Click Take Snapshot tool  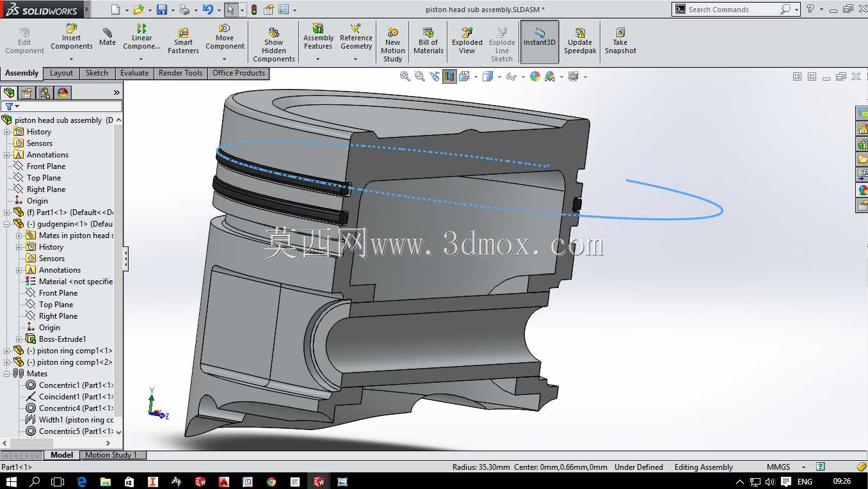click(x=620, y=41)
